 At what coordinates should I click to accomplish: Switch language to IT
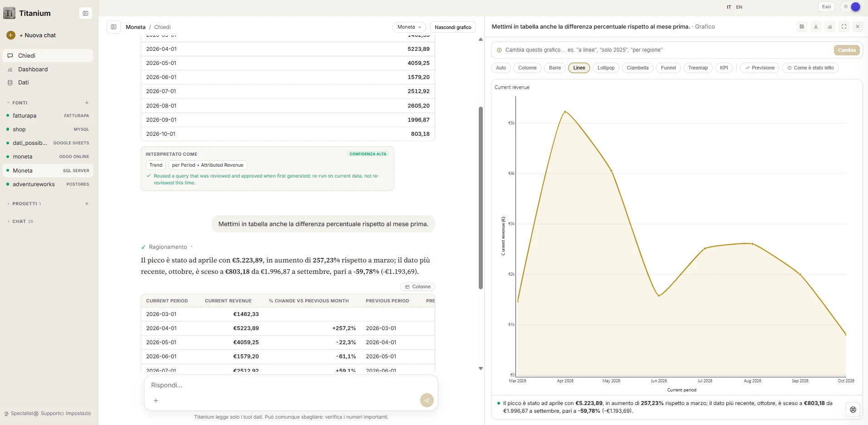coord(729,7)
